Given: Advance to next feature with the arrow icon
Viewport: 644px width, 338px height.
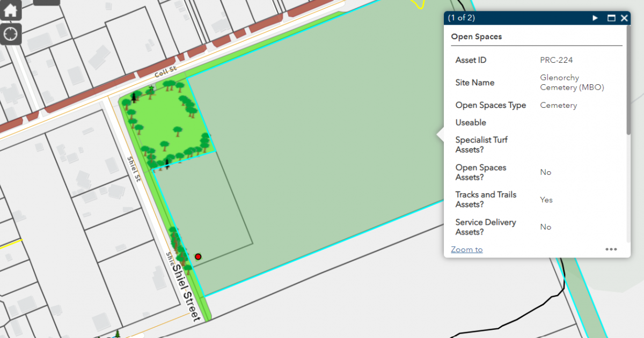Looking at the screenshot, I should click(595, 18).
